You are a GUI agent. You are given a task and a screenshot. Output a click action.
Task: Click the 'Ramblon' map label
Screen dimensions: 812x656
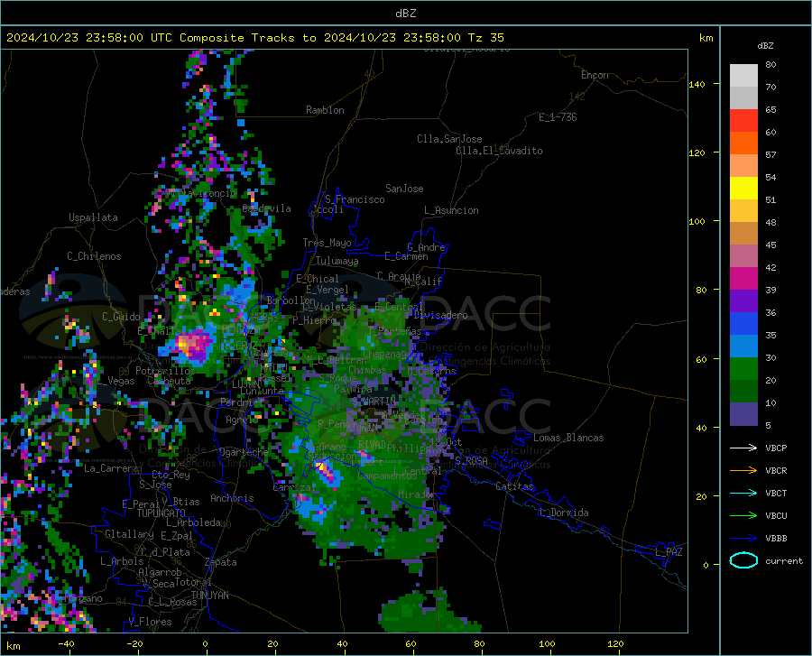pyautogui.click(x=325, y=110)
